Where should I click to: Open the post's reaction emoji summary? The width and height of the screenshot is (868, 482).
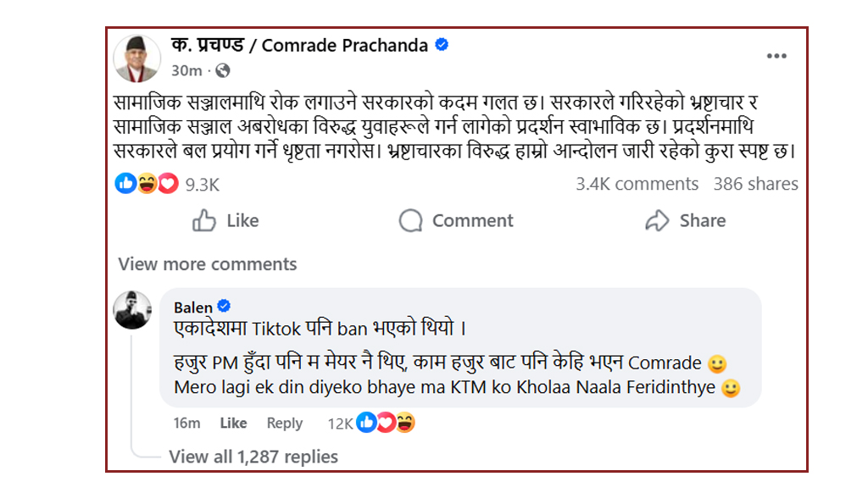pos(146,184)
